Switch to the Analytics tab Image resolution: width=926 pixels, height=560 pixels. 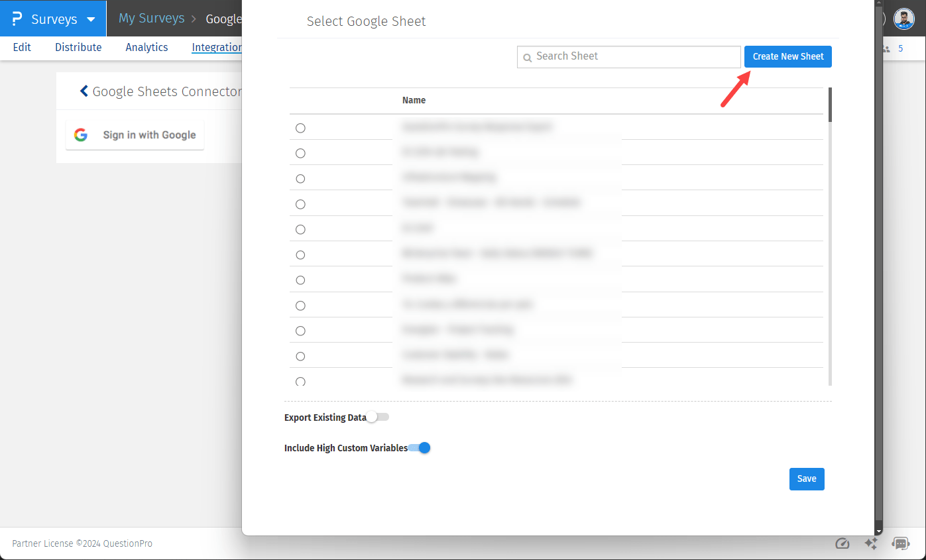[146, 47]
